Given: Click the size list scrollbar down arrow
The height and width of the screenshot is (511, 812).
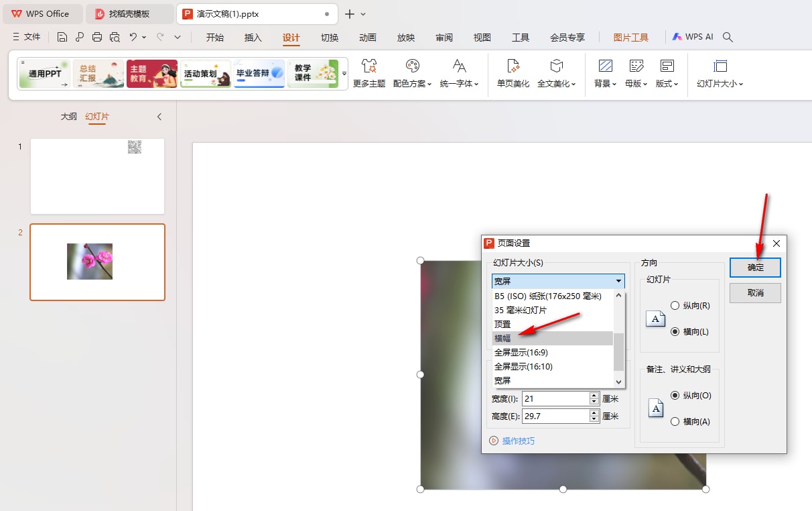Looking at the screenshot, I should tap(619, 382).
